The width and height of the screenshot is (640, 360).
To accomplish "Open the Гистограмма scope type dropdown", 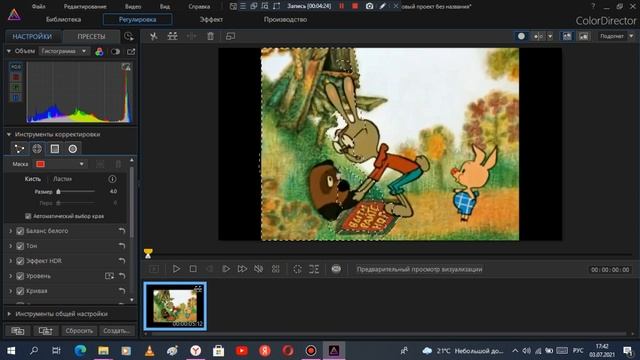I will click(x=64, y=51).
